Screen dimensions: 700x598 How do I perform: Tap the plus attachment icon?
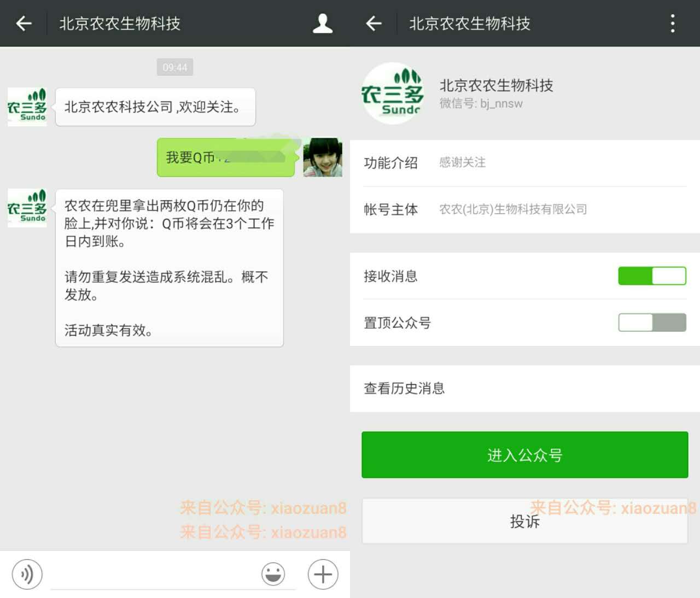pyautogui.click(x=323, y=574)
